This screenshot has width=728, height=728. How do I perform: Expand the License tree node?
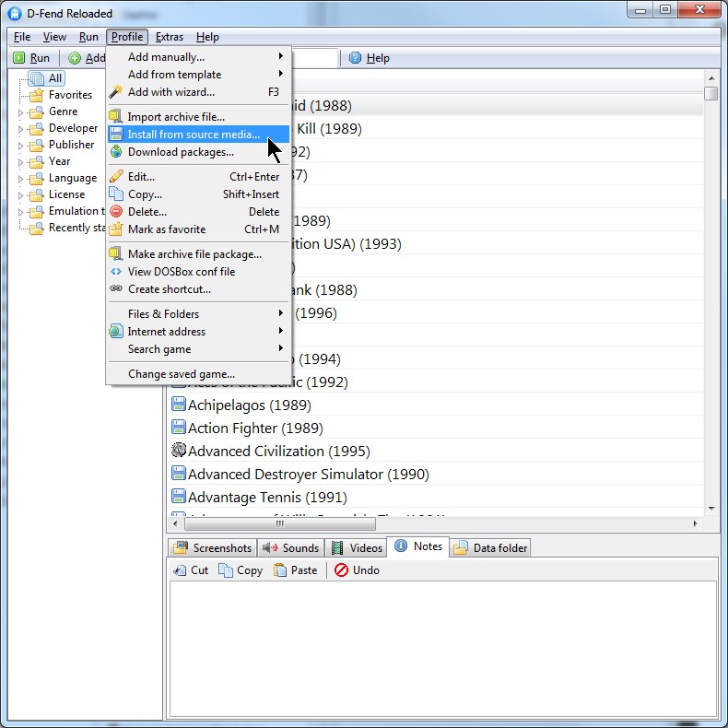click(x=20, y=195)
